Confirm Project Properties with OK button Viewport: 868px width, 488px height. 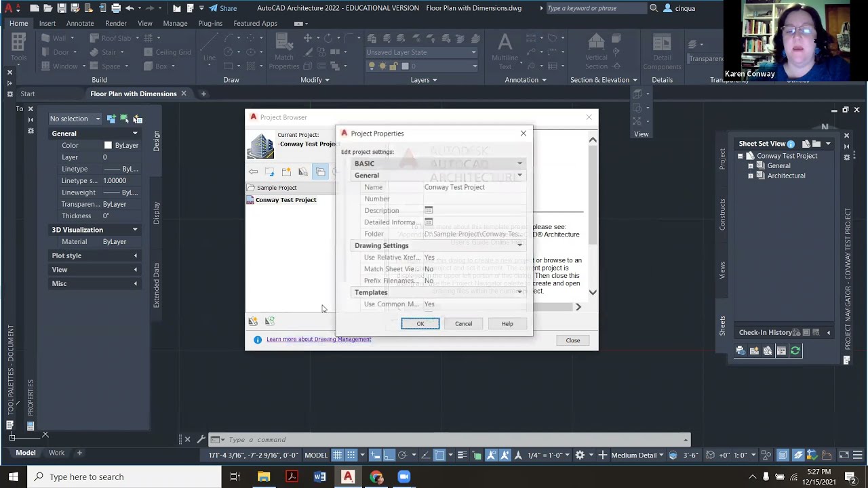420,323
